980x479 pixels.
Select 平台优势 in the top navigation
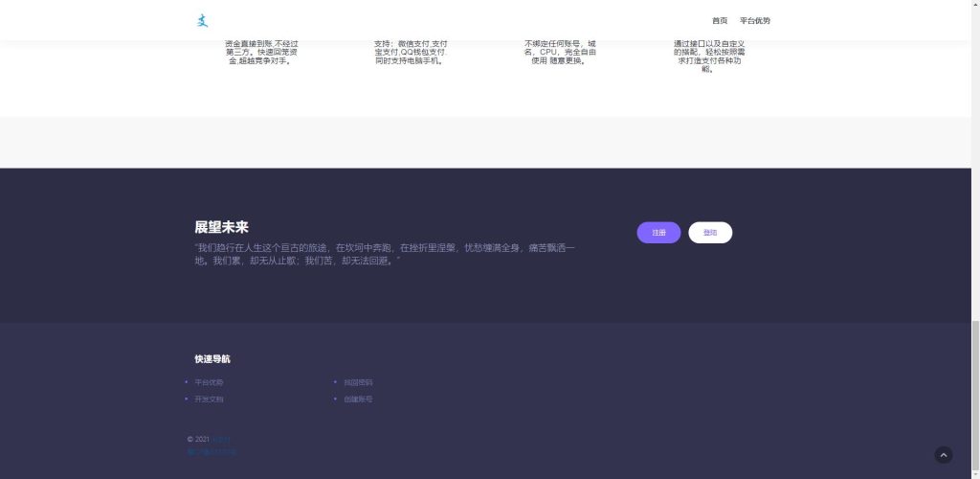755,20
